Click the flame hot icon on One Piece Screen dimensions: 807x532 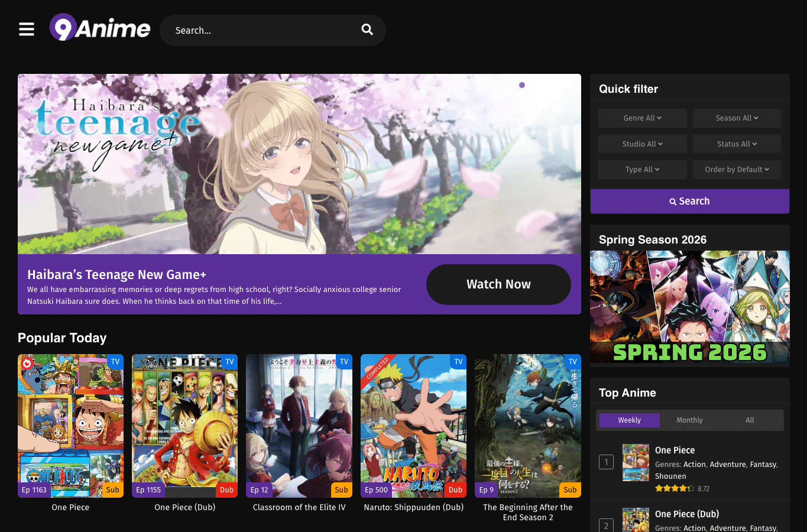(27, 363)
